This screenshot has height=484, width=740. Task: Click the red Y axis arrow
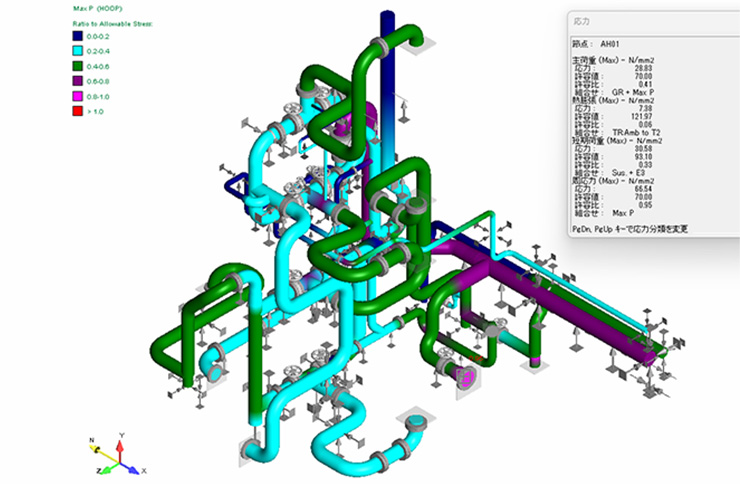pos(120,446)
